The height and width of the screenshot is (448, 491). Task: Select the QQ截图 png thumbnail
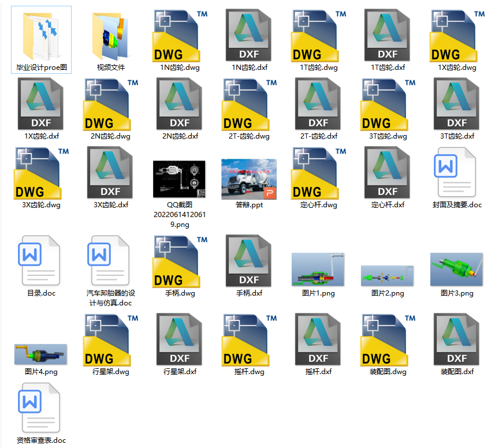(180, 179)
